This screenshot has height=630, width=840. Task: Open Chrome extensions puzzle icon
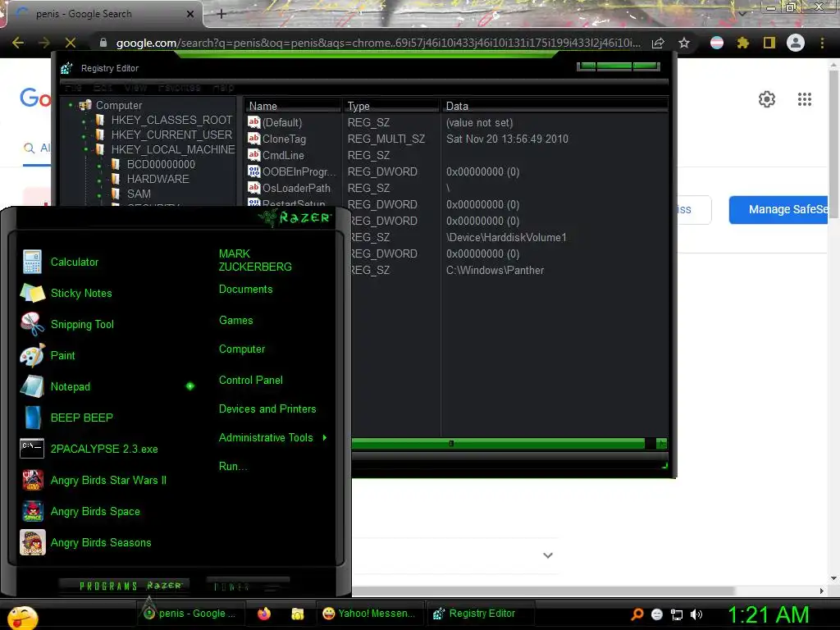(742, 43)
